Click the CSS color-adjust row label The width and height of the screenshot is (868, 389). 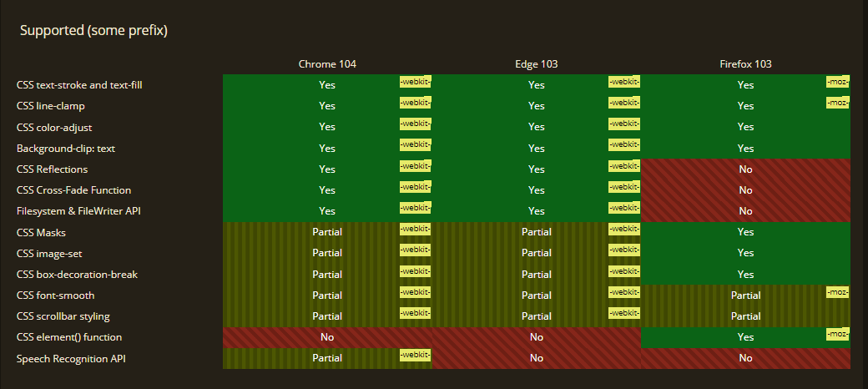click(x=54, y=127)
